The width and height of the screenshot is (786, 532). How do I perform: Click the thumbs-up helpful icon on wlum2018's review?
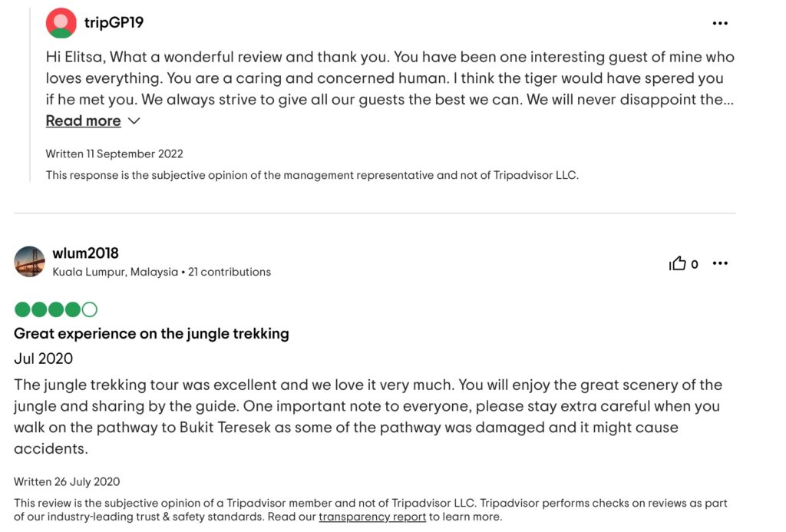click(677, 263)
